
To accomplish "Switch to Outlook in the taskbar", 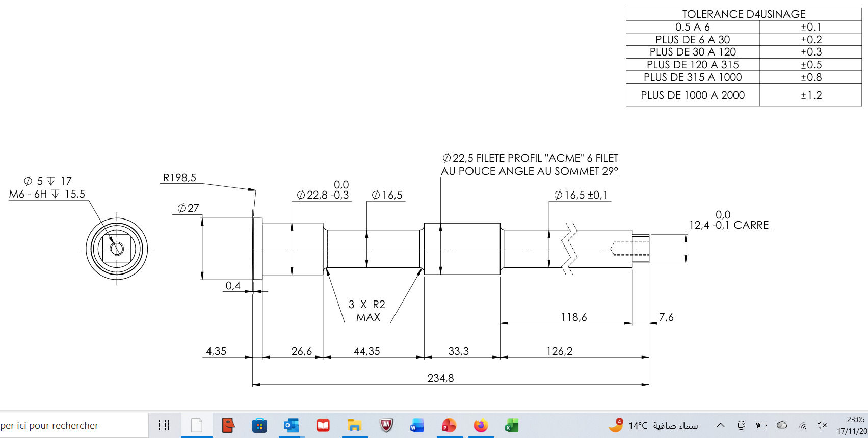I will [x=292, y=425].
